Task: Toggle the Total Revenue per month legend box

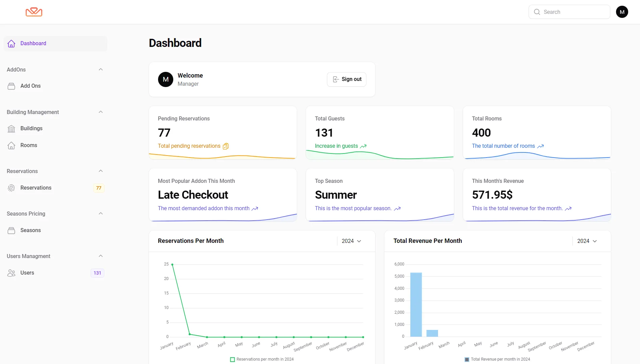Action: tap(467, 359)
